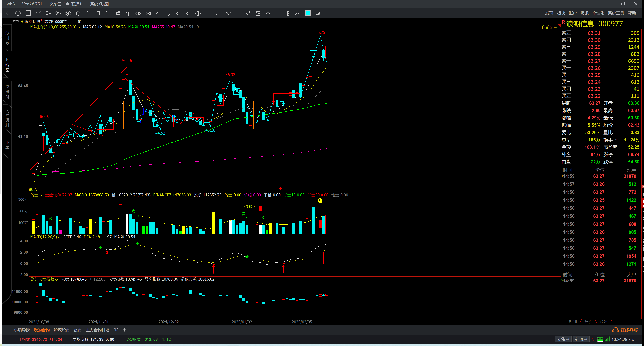This screenshot has width=644, height=346.
Task: Switch to the 分时图 side tab
Action: [7, 38]
